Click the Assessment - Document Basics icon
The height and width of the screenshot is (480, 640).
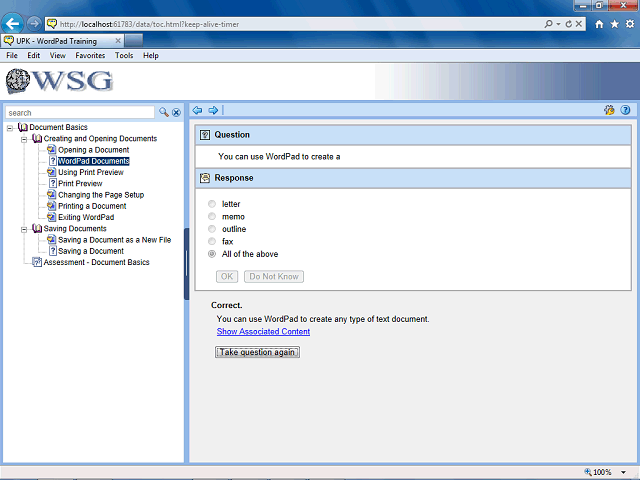(37, 262)
